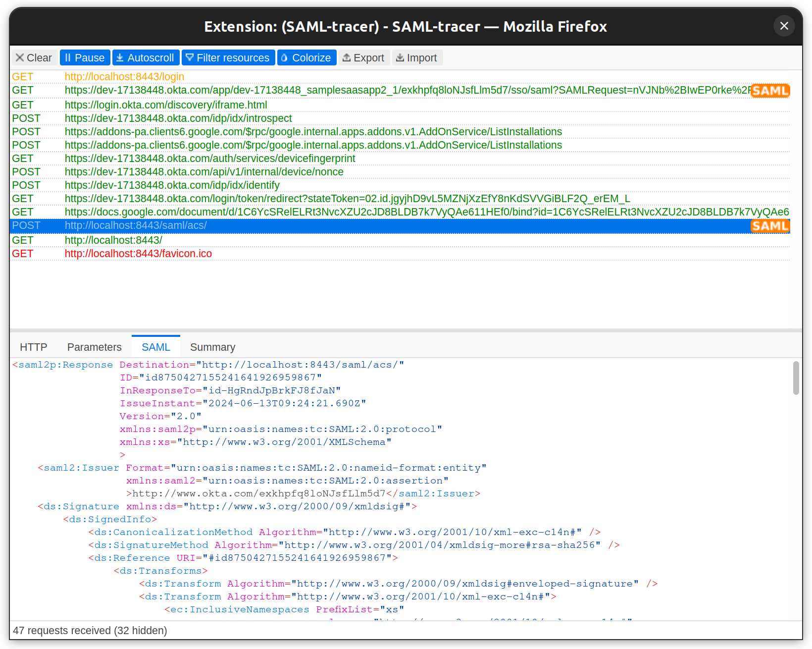Screen dimensions: 812x649
Task: Toggle Colorize option
Action: 306,57
